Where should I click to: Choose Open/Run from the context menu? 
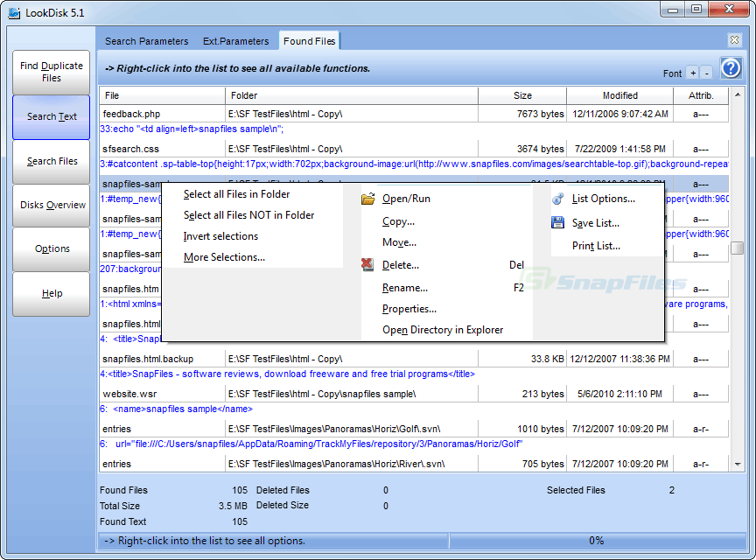point(406,199)
